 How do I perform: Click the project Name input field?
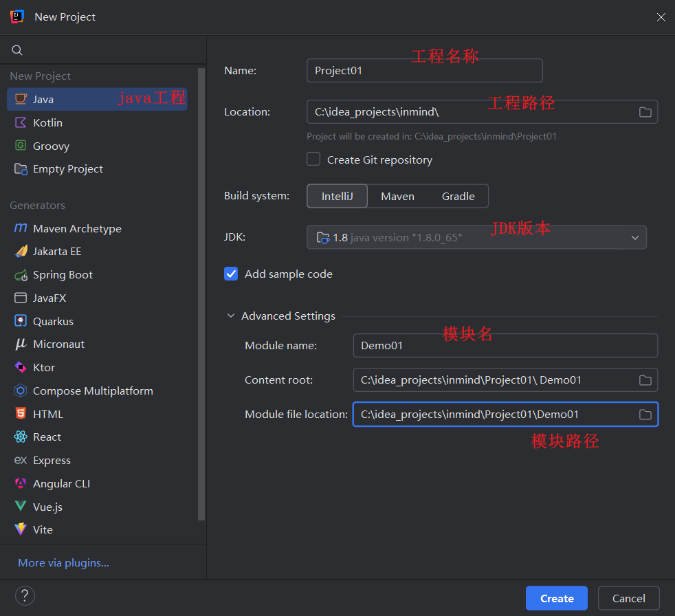tap(425, 71)
